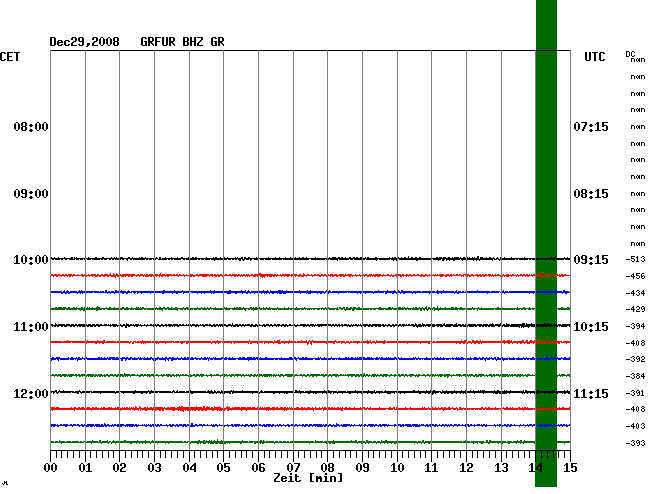650x494 pixels.
Task: Click the 07 minute axis label
Action: tap(293, 468)
